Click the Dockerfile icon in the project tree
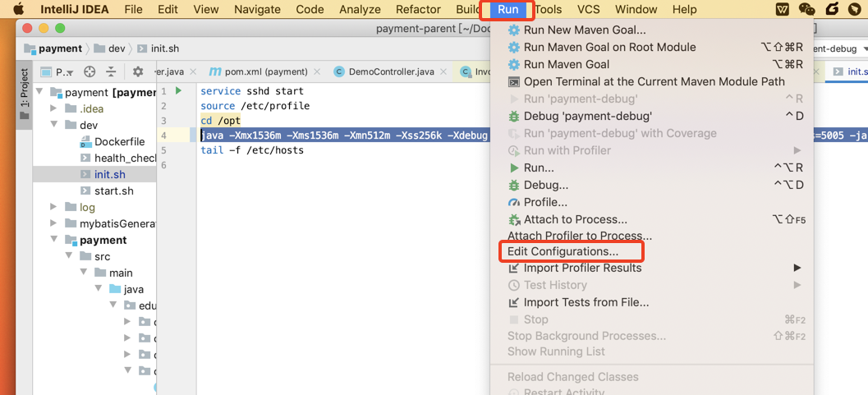The image size is (868, 395). (85, 141)
